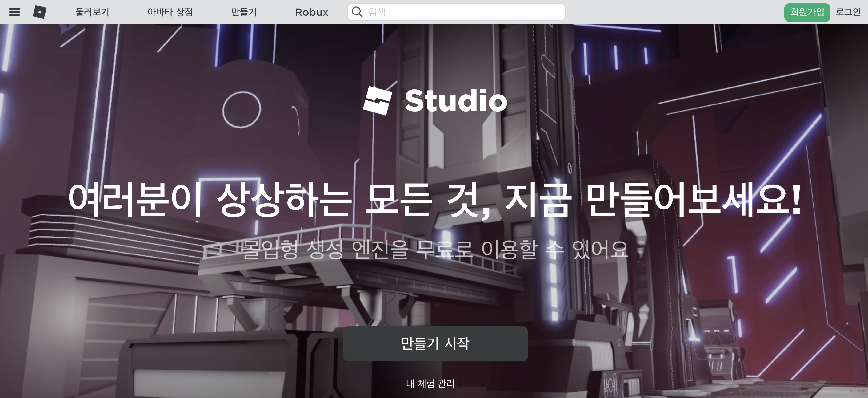Viewport: 868px width, 398px height.
Task: Click chevron arrow beside 내 체험 관리
Action: tap(460, 384)
